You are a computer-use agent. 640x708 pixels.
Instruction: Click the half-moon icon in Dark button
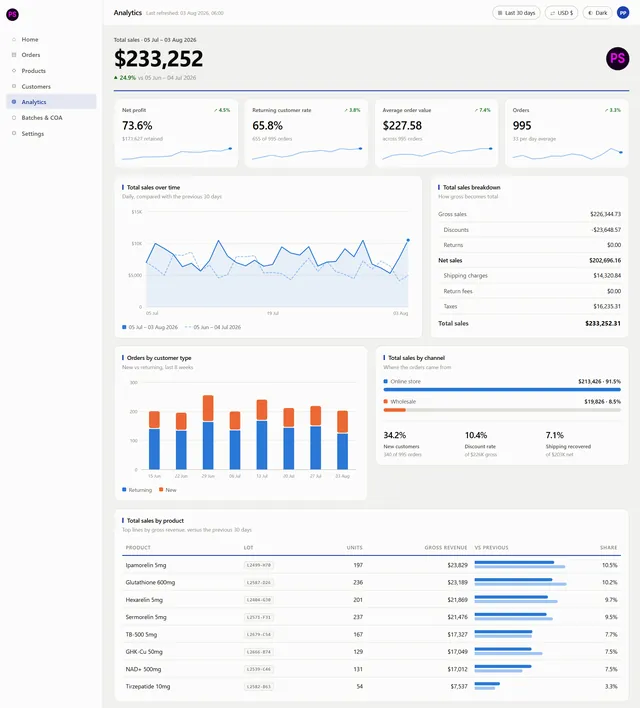590,13
